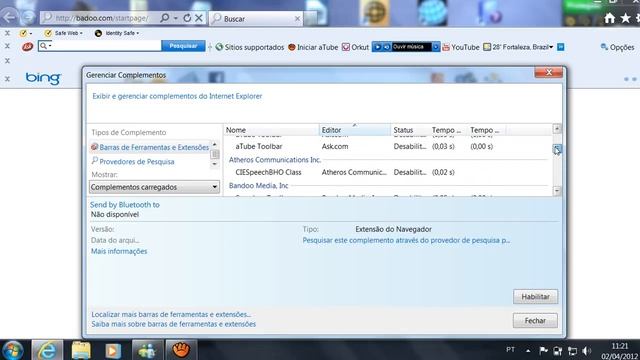This screenshot has height=360, width=640.
Task: Select the aTube Toolbar add-on row
Action: (387, 146)
